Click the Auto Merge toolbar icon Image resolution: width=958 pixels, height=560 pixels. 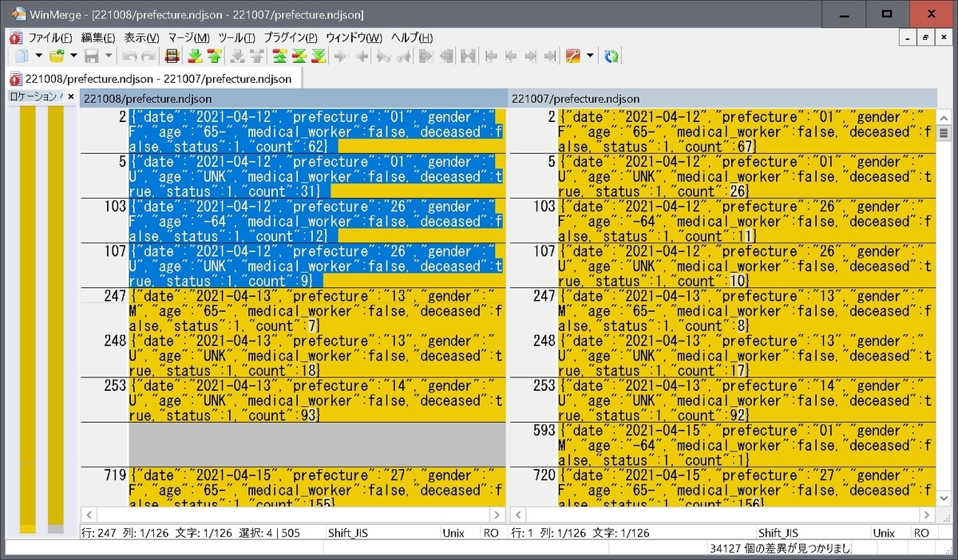coord(468,56)
